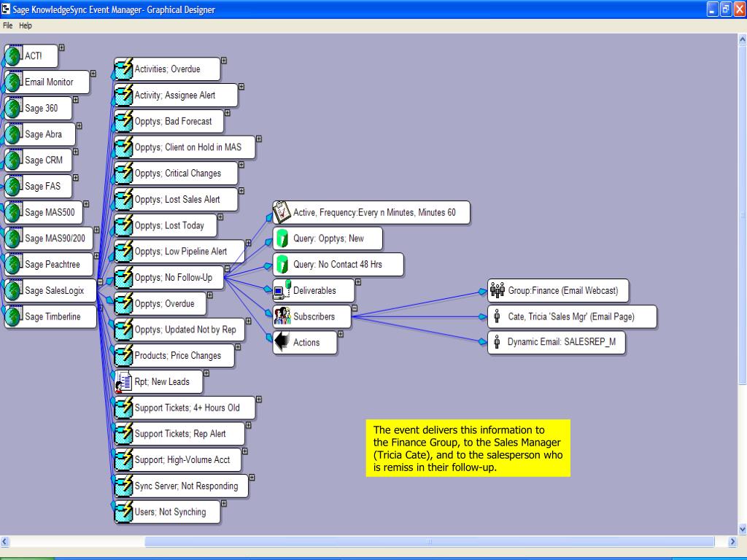Select the Opptys; Bad Forecast event icon
Viewport: 747px width, 560px height.
(x=124, y=122)
